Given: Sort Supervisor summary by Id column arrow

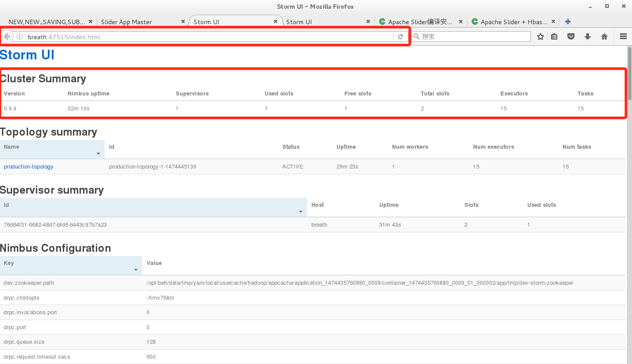Looking at the screenshot, I should coord(301,212).
